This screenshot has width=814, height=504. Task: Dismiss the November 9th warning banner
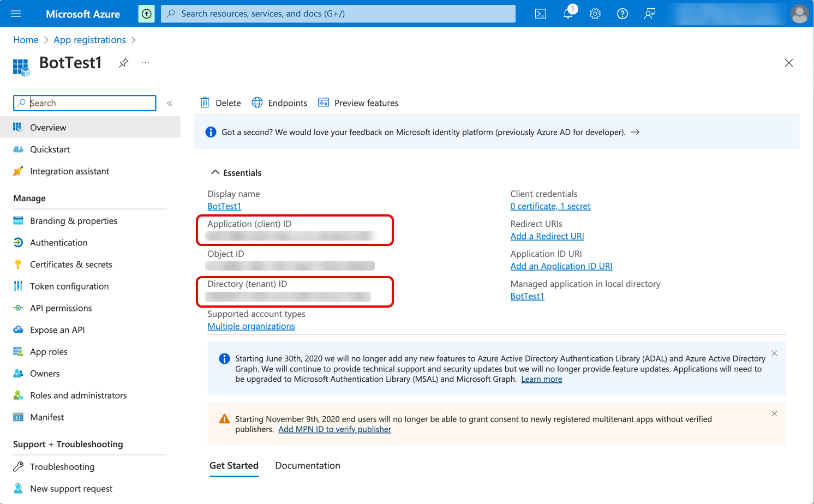774,414
